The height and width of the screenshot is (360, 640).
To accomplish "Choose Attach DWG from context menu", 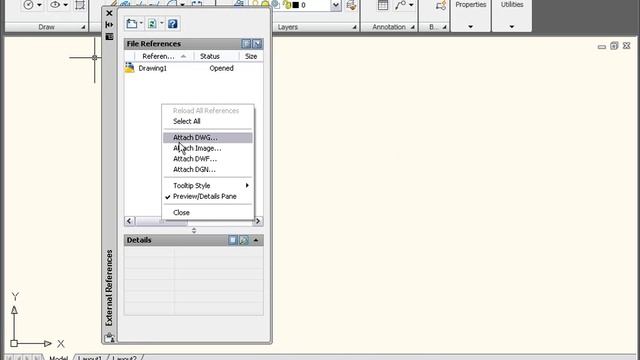I will (x=207, y=138).
